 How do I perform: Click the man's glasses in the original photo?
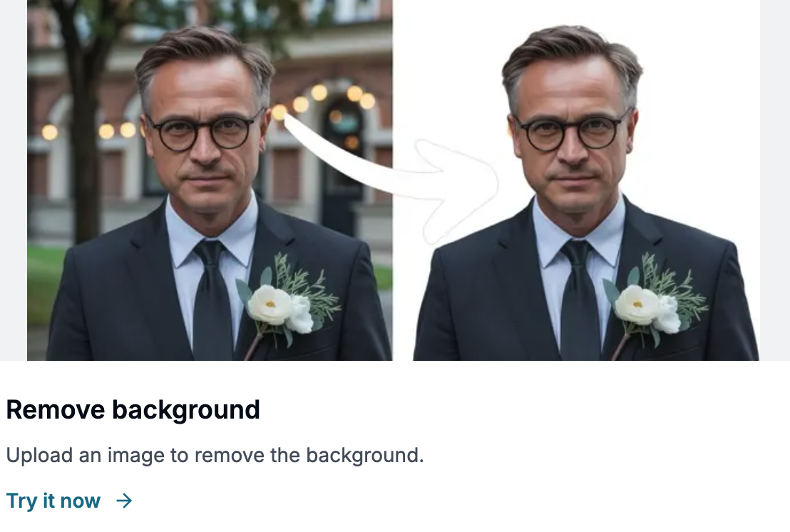tap(205, 131)
